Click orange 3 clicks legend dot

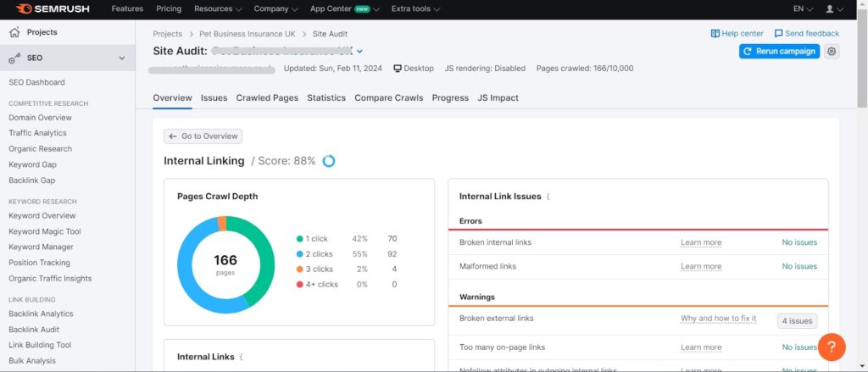tap(300, 269)
